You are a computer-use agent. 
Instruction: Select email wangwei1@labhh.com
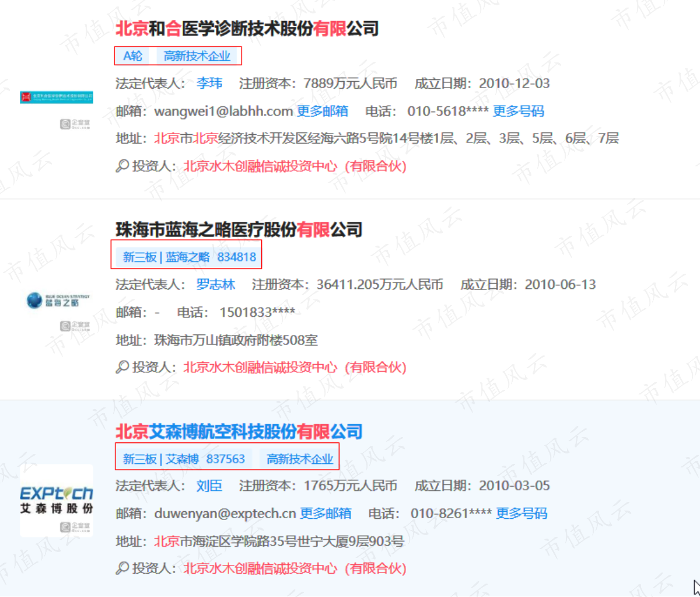coord(223,111)
